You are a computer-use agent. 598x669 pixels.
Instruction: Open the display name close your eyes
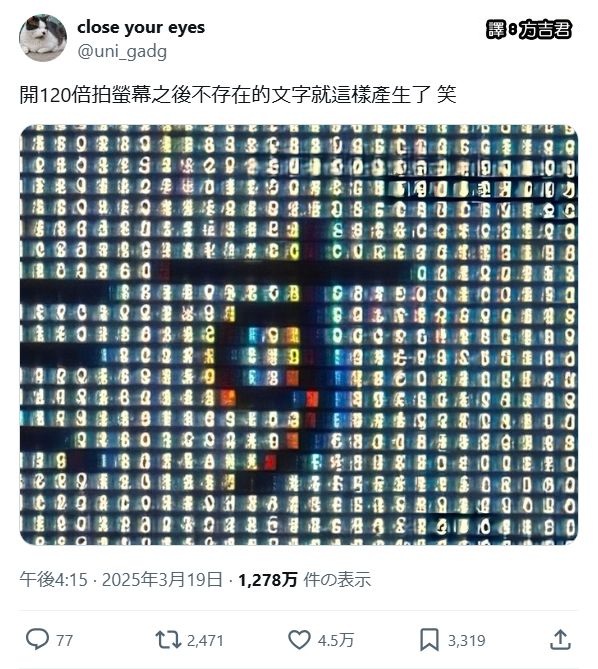coord(141,28)
